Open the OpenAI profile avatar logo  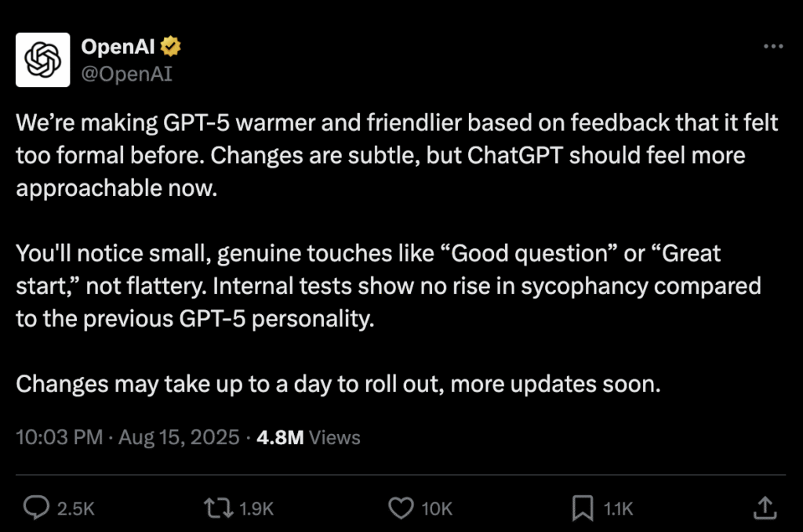[x=42, y=60]
